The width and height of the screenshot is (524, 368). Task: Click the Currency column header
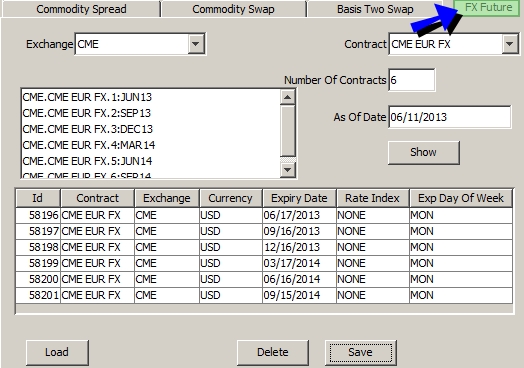231,198
